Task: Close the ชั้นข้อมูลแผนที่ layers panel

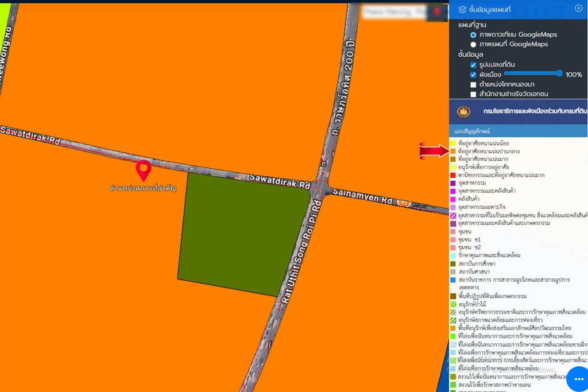Action: 578,8
